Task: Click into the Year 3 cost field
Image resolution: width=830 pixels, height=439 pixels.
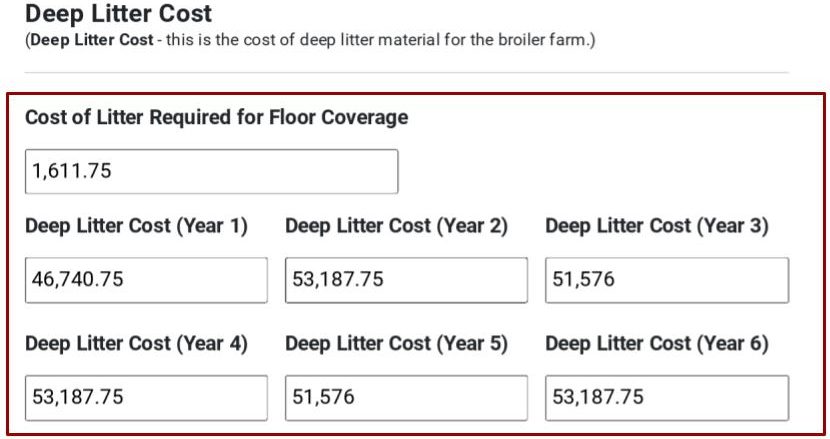Action: 667,280
